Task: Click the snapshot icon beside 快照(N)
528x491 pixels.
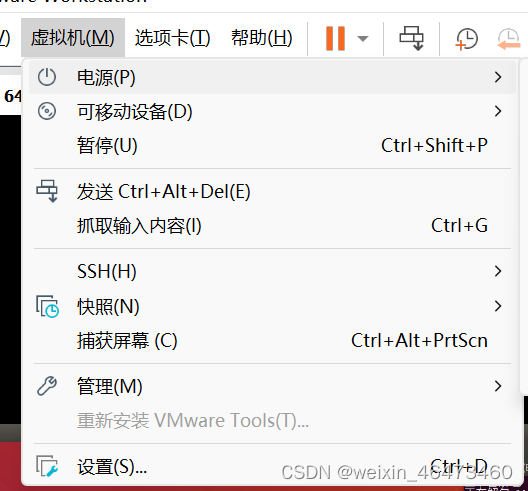Action: (47, 306)
